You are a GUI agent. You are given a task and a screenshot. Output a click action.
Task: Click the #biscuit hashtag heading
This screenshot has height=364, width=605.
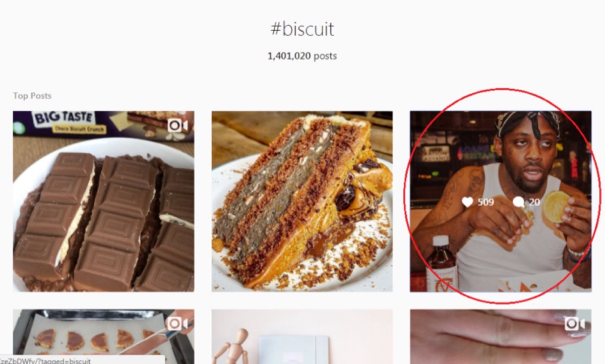click(302, 29)
